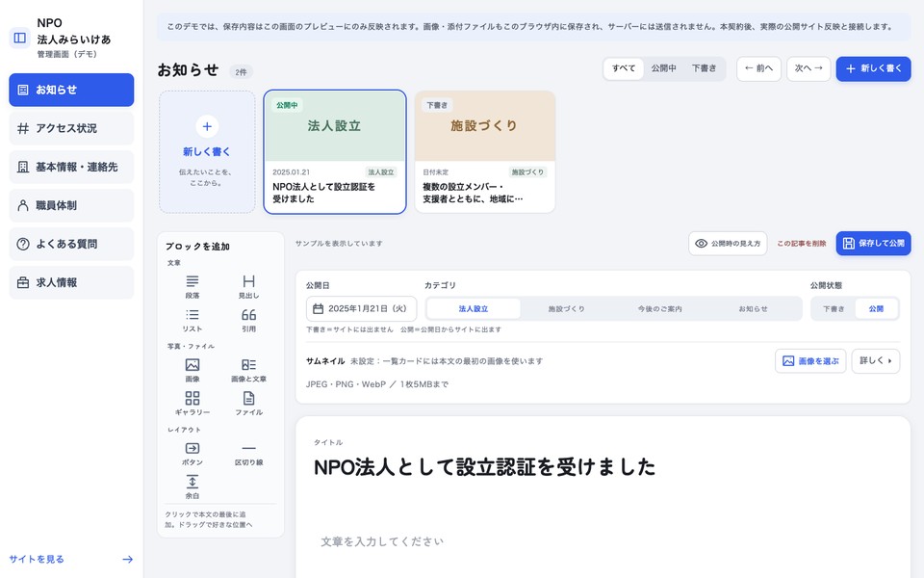Add a 区切り線 divider block
This screenshot has width=924, height=578.
pos(248,454)
